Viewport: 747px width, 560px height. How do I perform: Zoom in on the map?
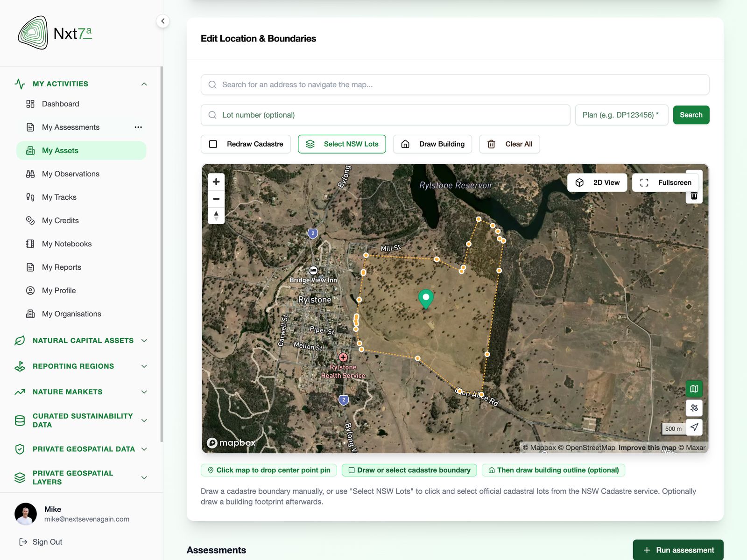[216, 182]
